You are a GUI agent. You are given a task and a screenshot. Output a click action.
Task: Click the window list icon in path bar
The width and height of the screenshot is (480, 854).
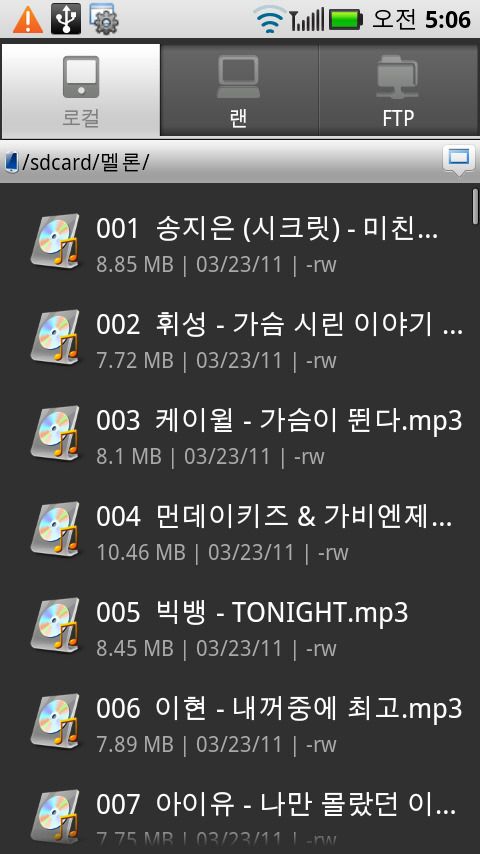point(458,160)
